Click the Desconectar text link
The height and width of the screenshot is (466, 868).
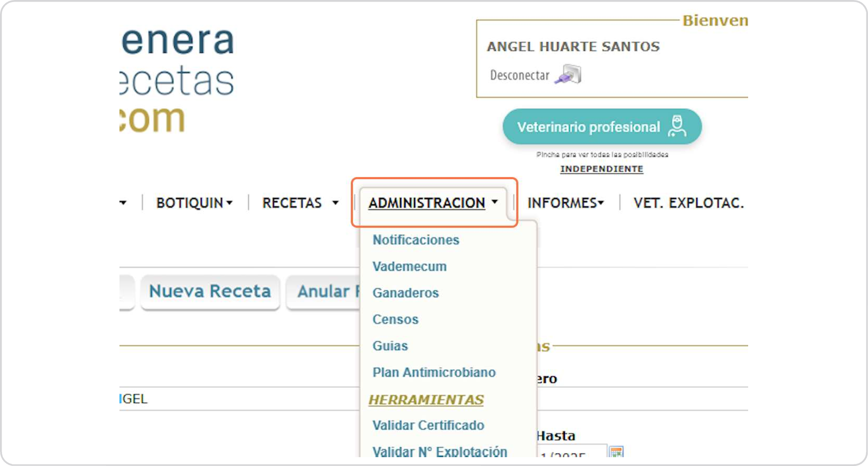tap(519, 75)
